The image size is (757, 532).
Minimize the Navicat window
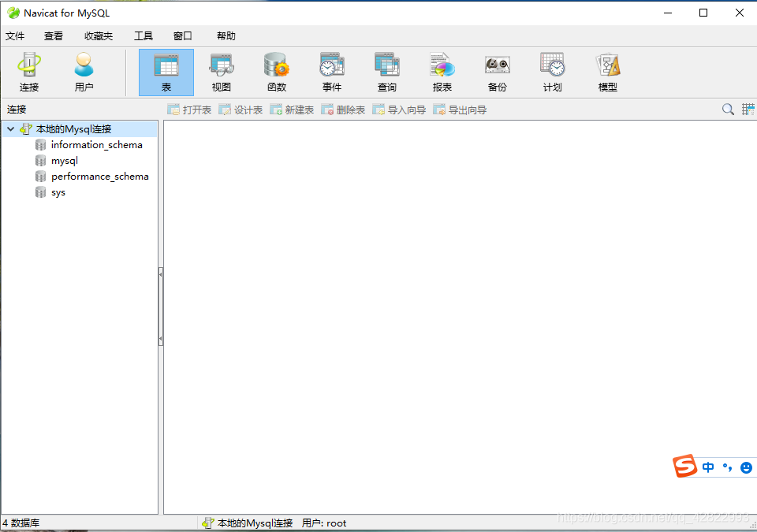[668, 13]
